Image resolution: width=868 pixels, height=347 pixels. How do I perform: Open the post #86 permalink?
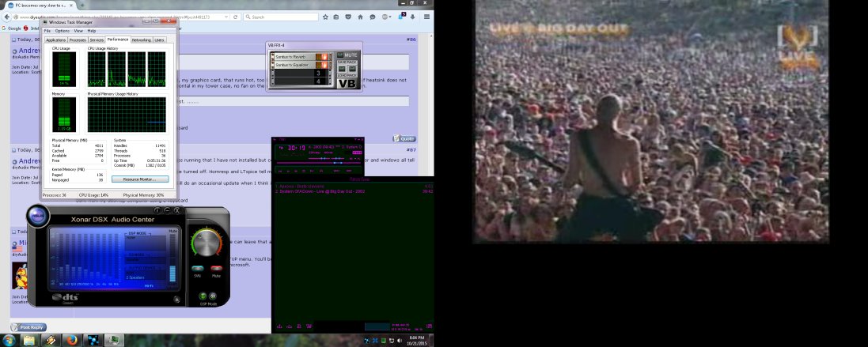[411, 40]
